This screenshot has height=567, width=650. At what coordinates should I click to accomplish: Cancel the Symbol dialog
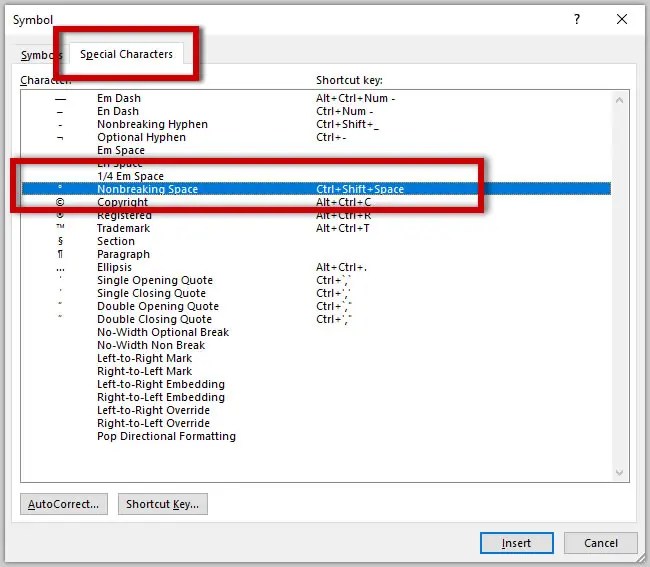(601, 543)
